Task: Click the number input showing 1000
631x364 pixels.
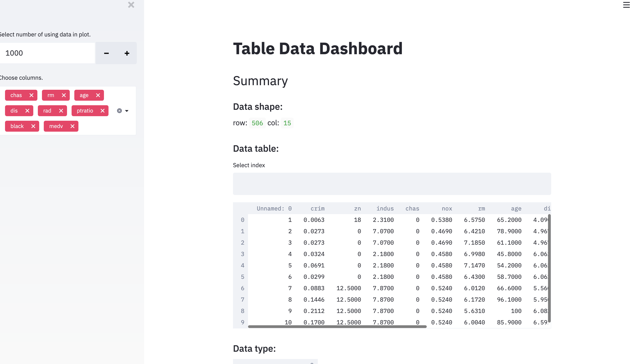Action: pos(48,53)
